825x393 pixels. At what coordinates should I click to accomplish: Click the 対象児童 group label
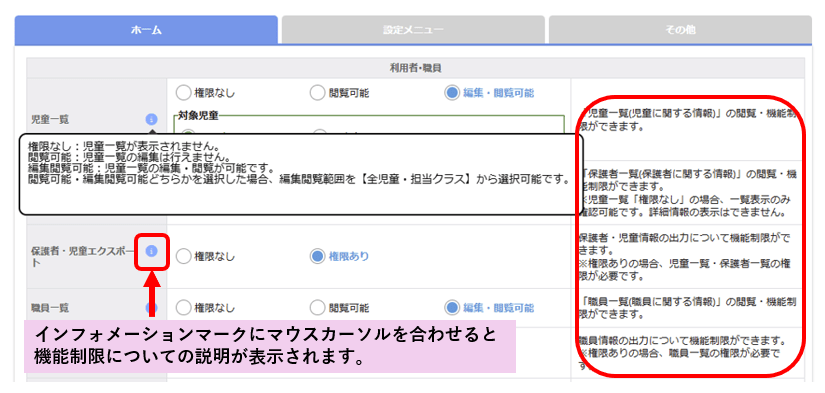point(199,114)
